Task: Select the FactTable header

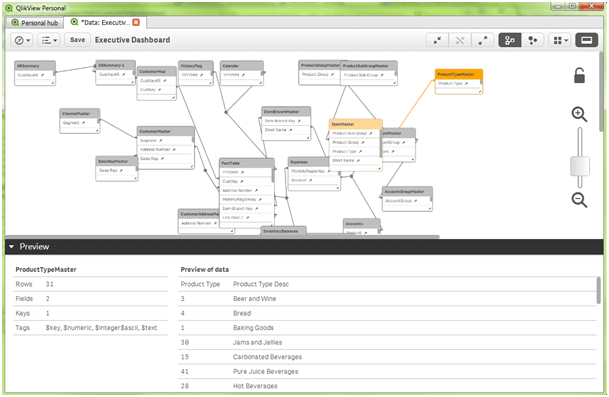Action: tap(247, 163)
